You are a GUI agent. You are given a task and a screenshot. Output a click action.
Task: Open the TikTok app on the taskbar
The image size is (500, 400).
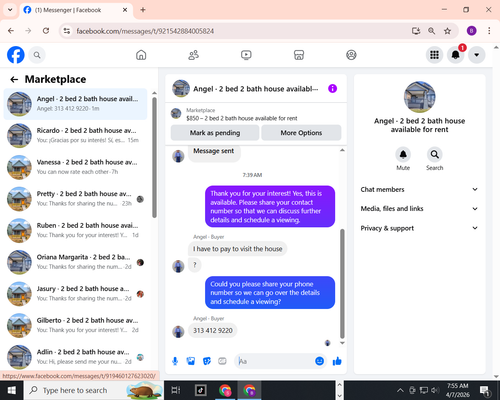(200, 390)
